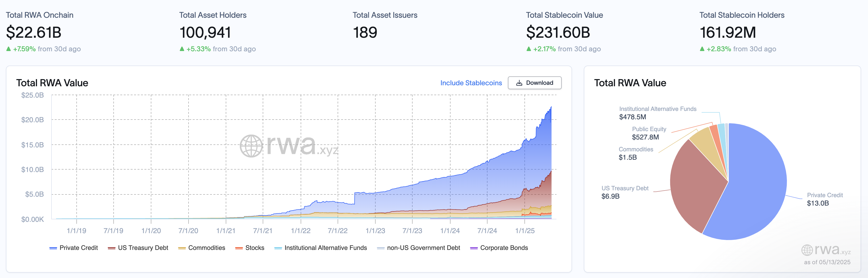Click the rwa.xyz logo under the pie chart
Screen dimensions: 868x278
[x=826, y=250]
